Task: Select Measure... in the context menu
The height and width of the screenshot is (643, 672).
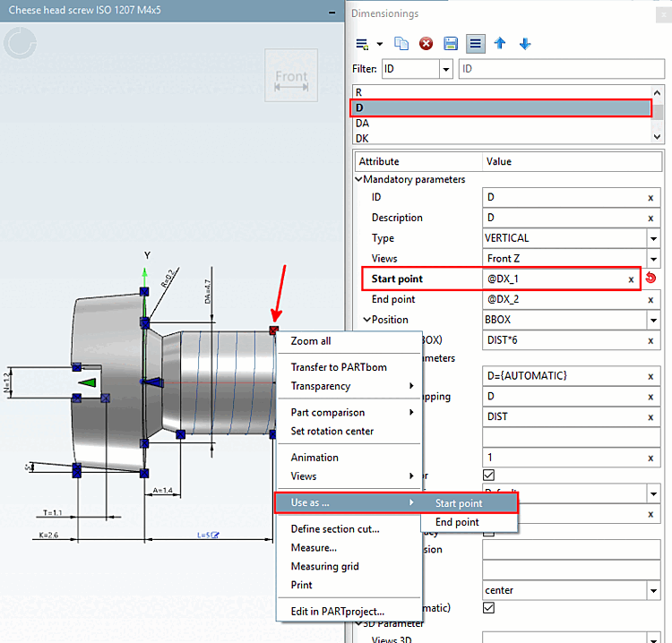Action: click(x=314, y=547)
